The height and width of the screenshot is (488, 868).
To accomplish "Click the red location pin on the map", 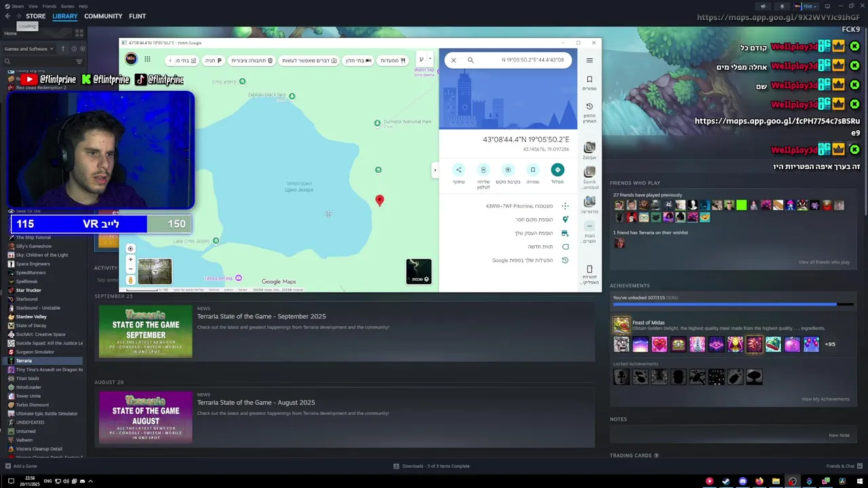I will coord(380,201).
